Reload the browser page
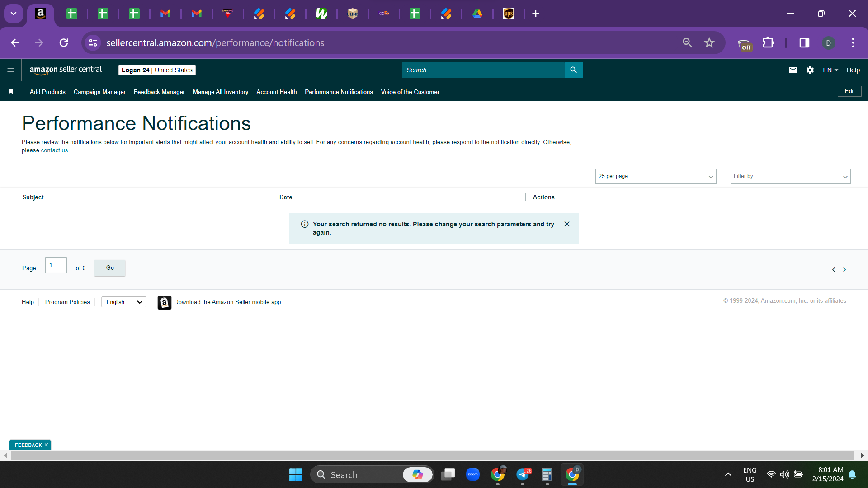This screenshot has height=488, width=868. click(x=64, y=43)
